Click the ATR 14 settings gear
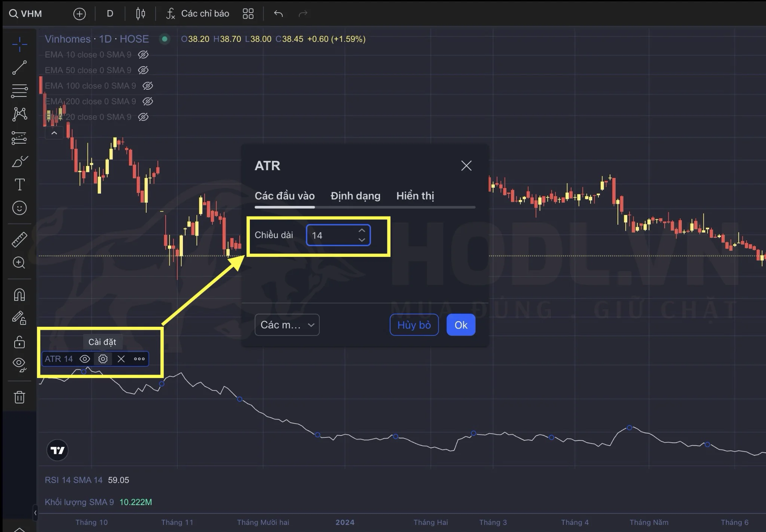 pyautogui.click(x=103, y=359)
